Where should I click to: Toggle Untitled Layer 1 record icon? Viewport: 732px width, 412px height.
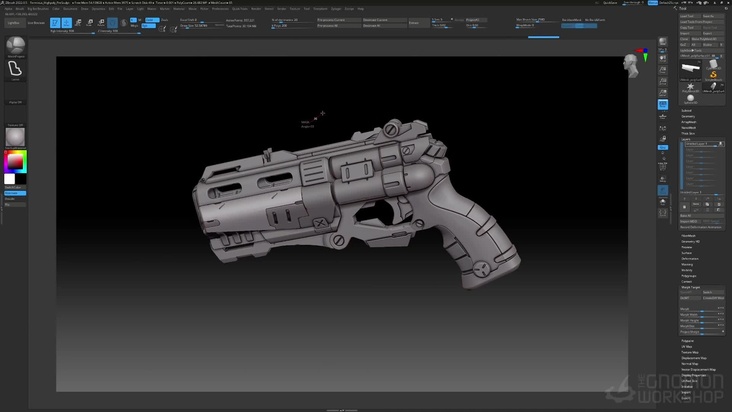coord(720,144)
